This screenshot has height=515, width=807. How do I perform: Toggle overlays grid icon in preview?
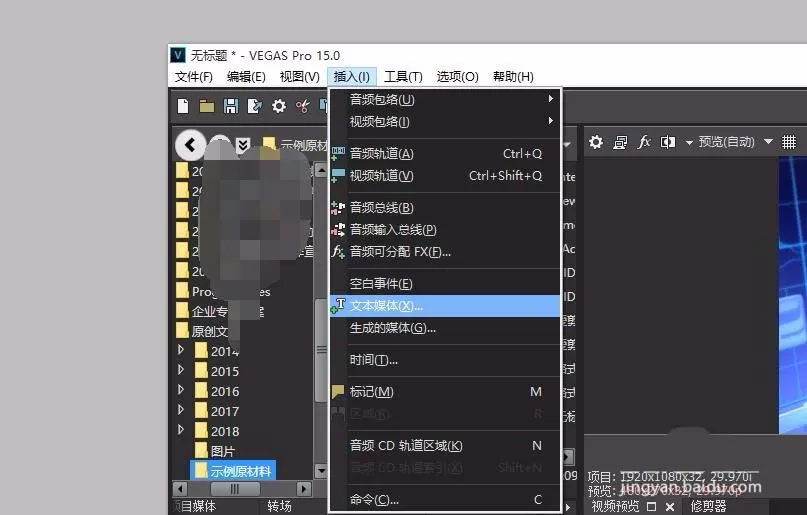point(789,142)
